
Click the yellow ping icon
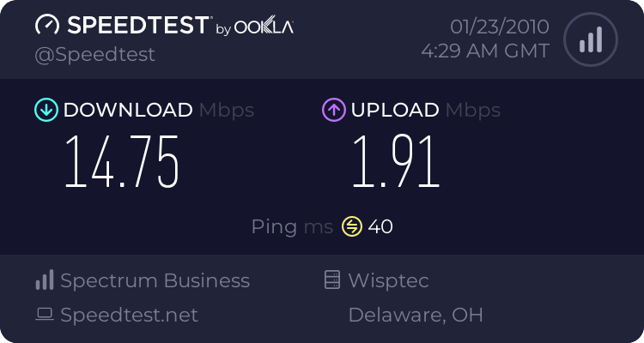coord(352,226)
